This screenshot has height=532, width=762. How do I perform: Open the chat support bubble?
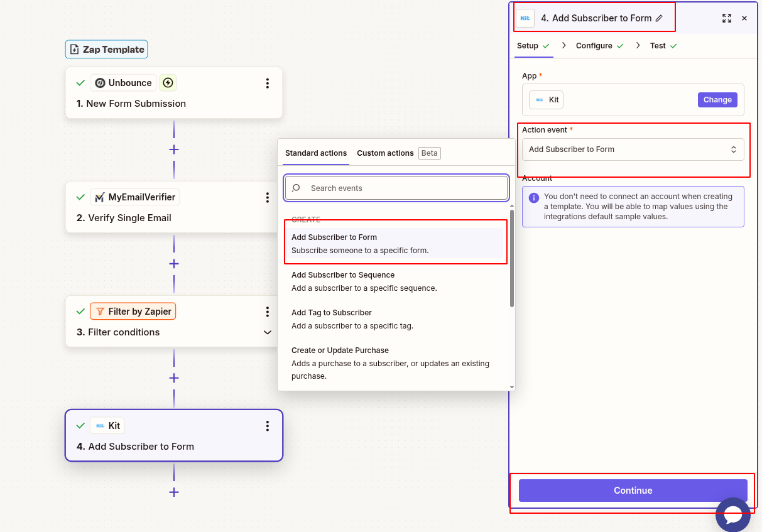(x=732, y=514)
